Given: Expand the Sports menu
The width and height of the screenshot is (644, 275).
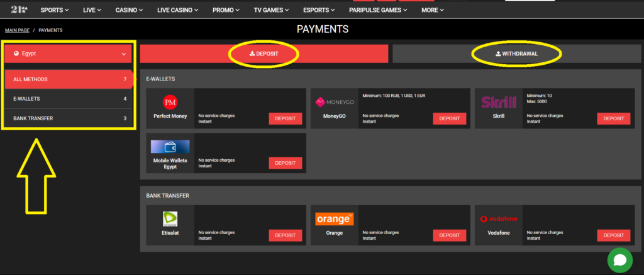Looking at the screenshot, I should [x=55, y=10].
